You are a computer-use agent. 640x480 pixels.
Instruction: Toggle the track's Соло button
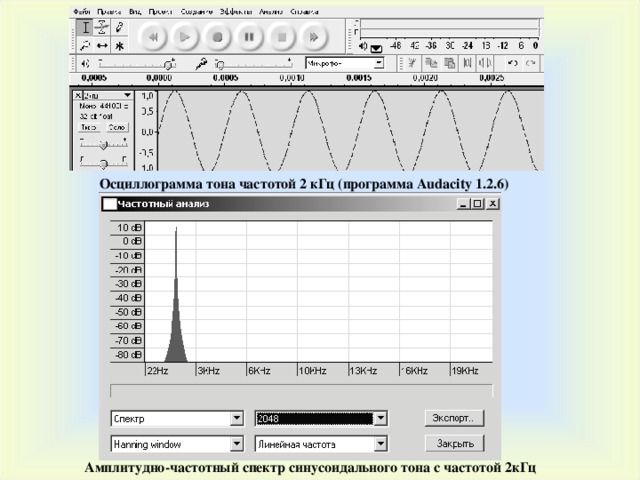point(117,127)
